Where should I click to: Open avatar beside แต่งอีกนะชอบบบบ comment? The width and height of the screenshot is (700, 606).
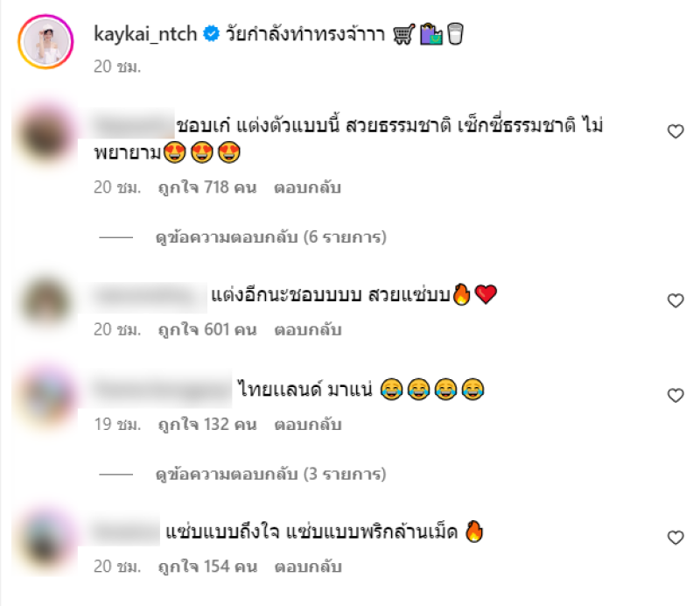tap(45, 302)
